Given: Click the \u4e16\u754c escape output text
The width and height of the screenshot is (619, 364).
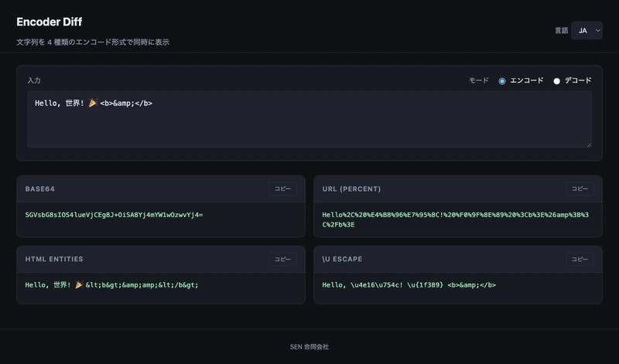Looking at the screenshot, I should [409, 284].
